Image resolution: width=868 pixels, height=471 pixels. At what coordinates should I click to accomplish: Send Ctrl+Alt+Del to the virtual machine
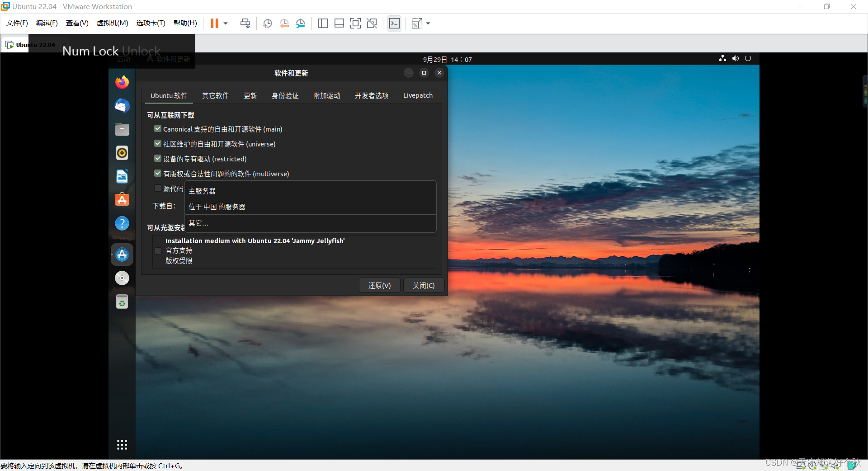tap(245, 24)
